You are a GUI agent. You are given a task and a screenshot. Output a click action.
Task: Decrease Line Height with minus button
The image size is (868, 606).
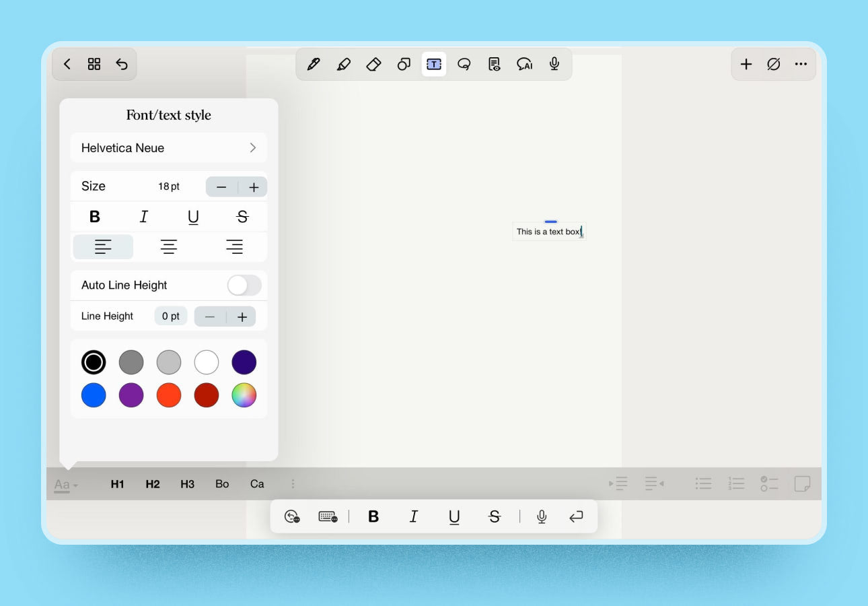pyautogui.click(x=210, y=316)
